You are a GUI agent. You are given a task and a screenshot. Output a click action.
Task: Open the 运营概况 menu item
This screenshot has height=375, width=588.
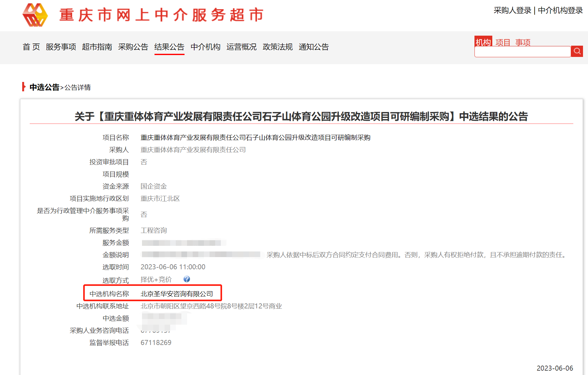pyautogui.click(x=241, y=47)
